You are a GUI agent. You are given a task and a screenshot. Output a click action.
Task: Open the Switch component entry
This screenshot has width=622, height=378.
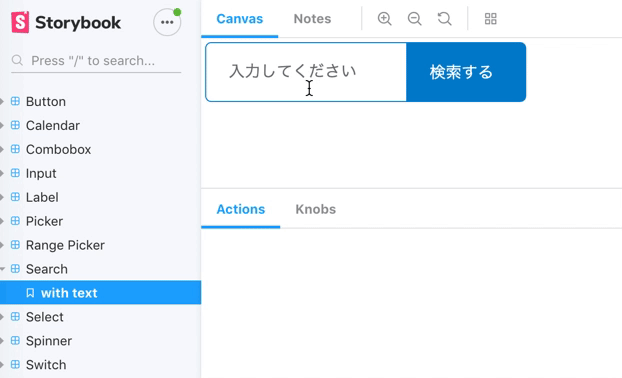(x=46, y=365)
